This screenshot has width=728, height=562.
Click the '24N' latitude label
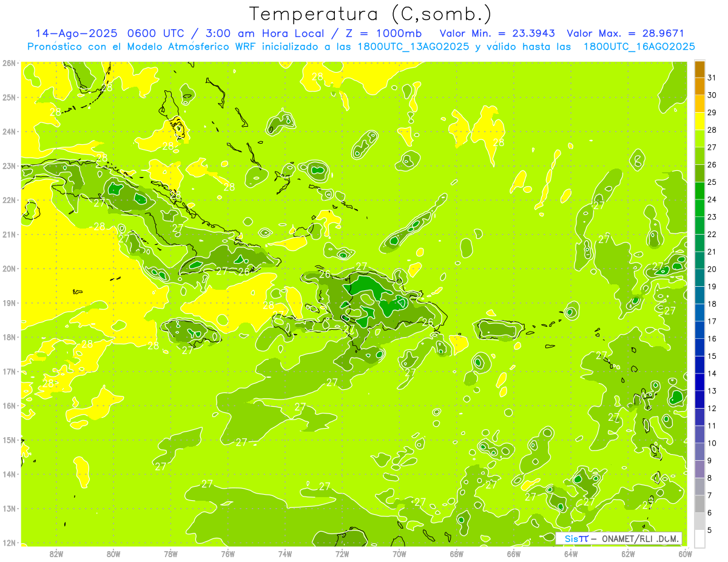(x=9, y=132)
